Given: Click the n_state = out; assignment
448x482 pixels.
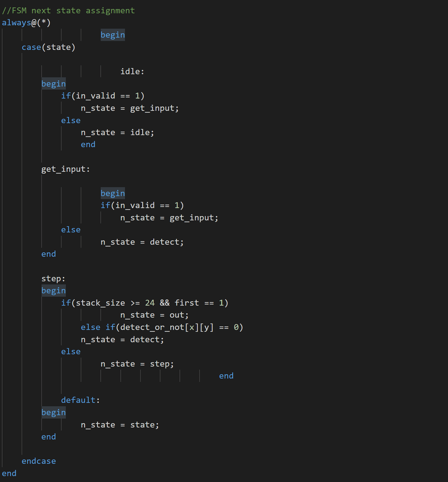Looking at the screenshot, I should [154, 315].
